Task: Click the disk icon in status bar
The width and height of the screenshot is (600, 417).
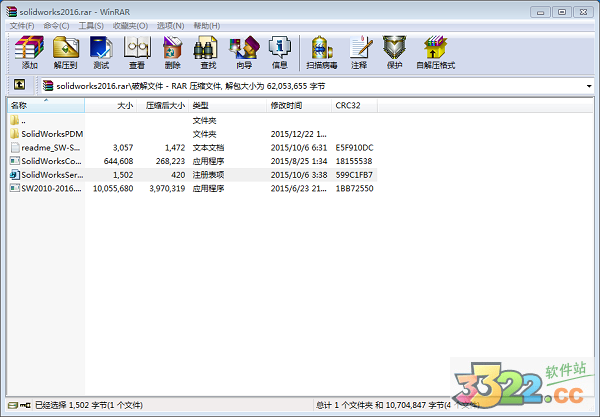Action: [x=13, y=405]
